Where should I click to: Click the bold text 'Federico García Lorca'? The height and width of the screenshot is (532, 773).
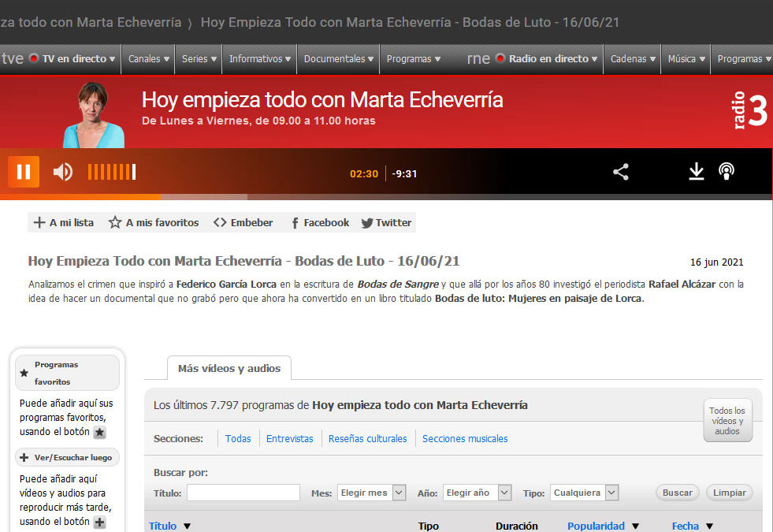point(226,285)
